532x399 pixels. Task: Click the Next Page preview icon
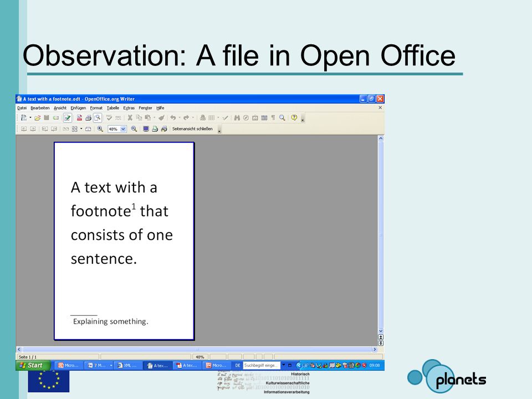[33, 129]
